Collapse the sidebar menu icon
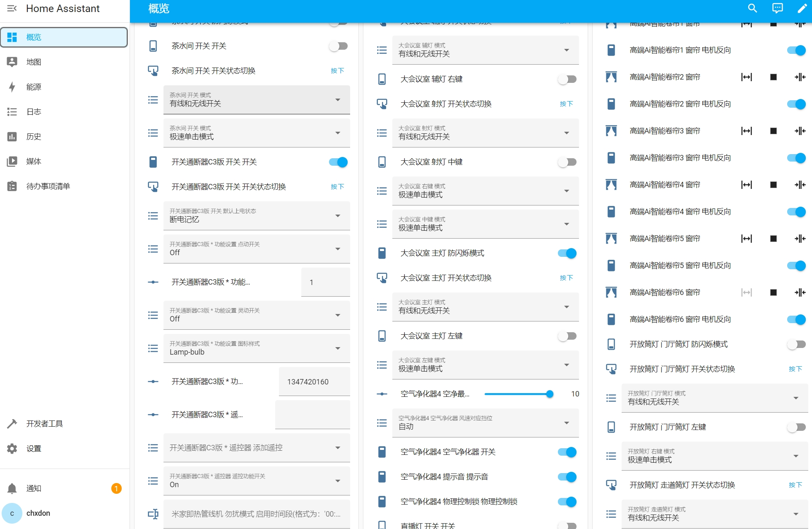812x529 pixels. (12, 9)
